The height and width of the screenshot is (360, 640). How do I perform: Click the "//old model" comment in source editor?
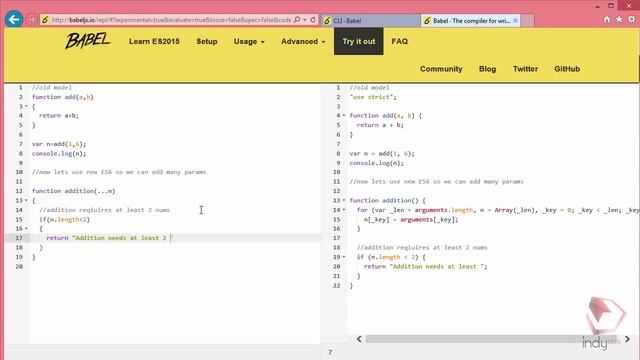(52, 88)
